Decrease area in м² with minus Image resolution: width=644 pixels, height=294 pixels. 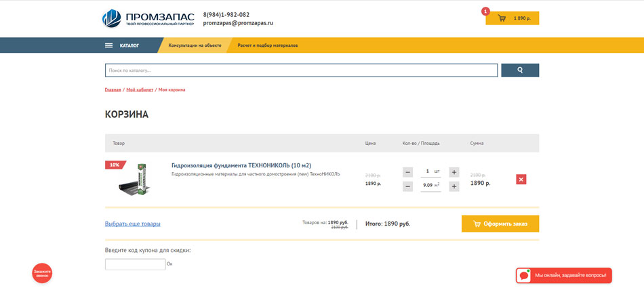pyautogui.click(x=408, y=187)
